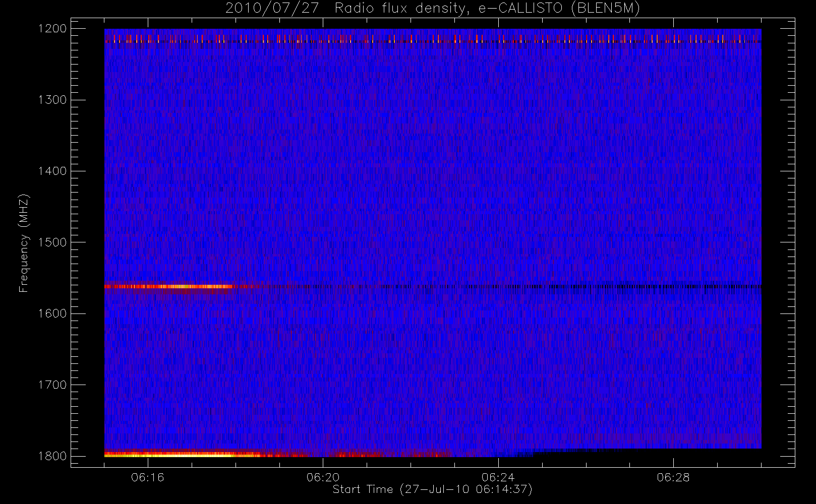This screenshot has width=816, height=504.
Task: Click the bright red-yellow emission band near 1560 MHz
Action: pyautogui.click(x=169, y=286)
